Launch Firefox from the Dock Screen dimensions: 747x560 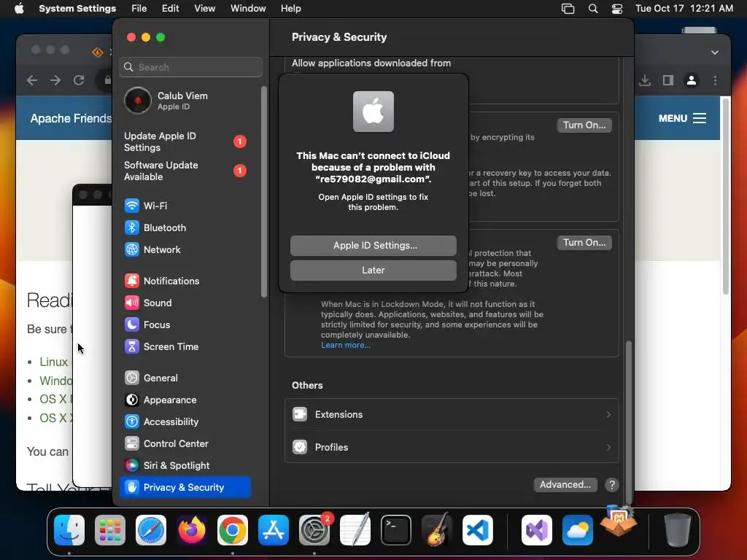click(192, 530)
